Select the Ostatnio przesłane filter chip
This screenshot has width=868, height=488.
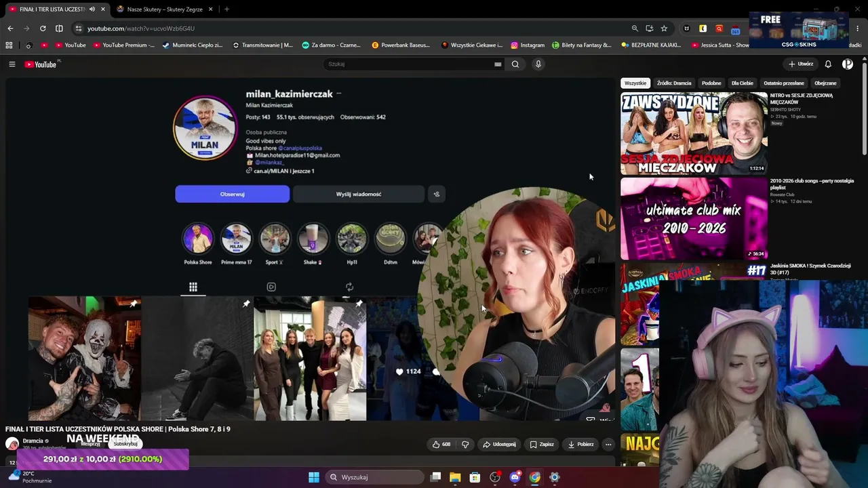pyautogui.click(x=784, y=83)
